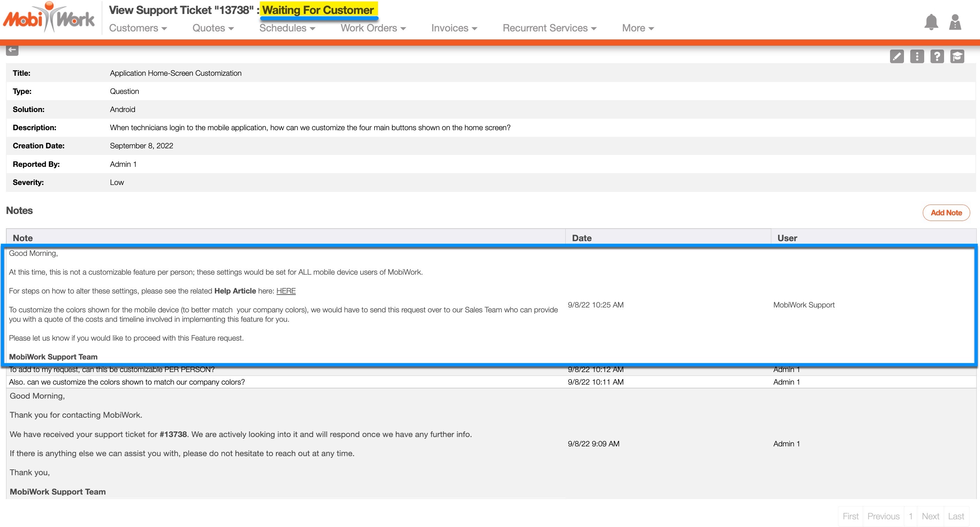The width and height of the screenshot is (980, 527).
Task: Click the MobiWork logo
Action: click(49, 18)
